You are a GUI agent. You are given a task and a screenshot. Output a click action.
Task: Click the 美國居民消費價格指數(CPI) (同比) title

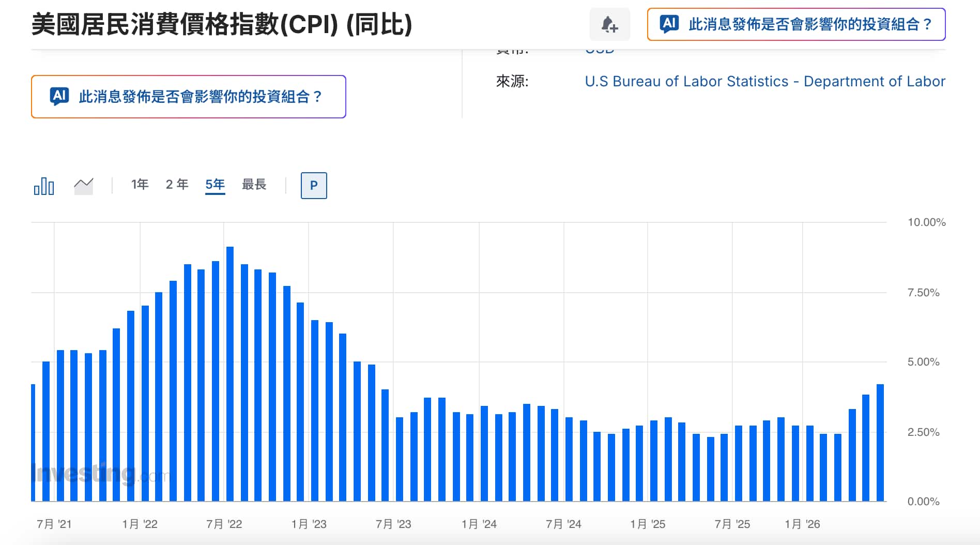222,24
